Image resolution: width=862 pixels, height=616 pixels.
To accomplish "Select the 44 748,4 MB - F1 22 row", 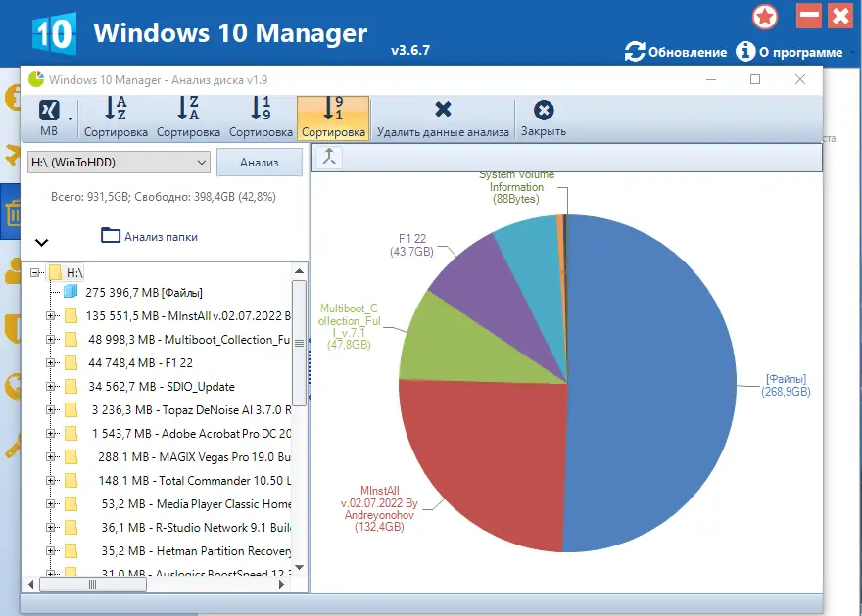I will 141,362.
